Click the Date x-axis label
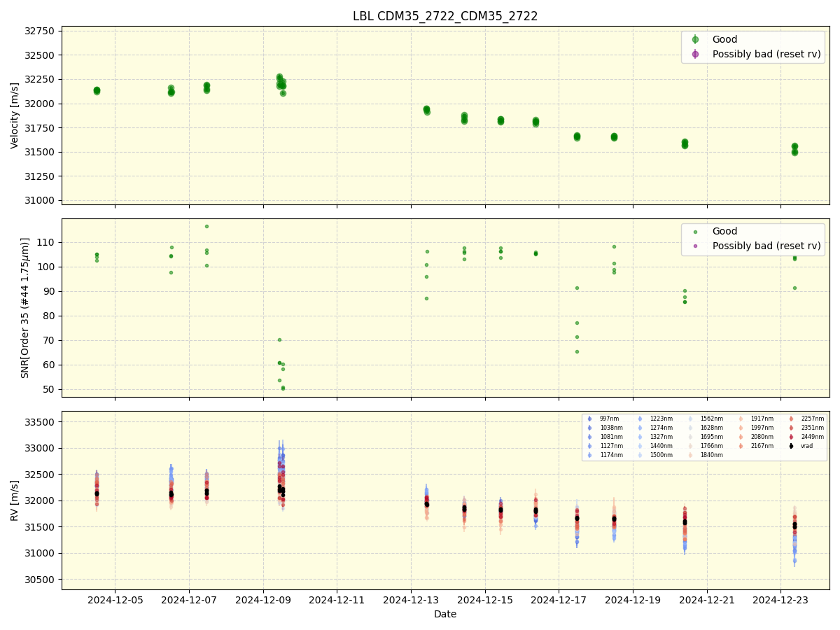The height and width of the screenshot is (630, 840). 445,614
